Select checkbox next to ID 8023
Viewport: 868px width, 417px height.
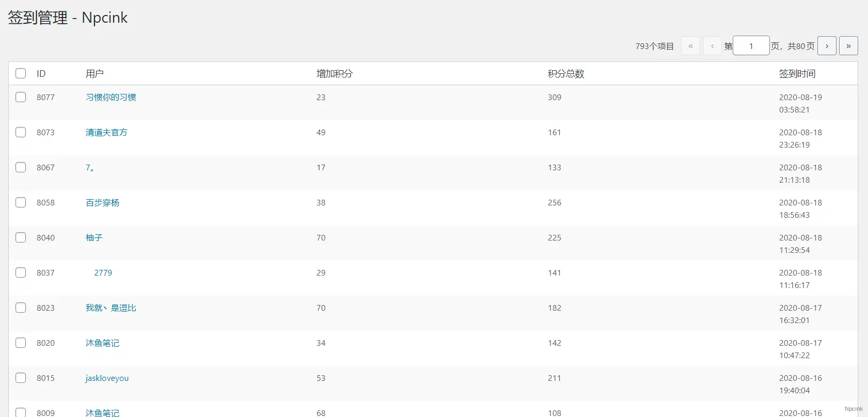click(21, 308)
